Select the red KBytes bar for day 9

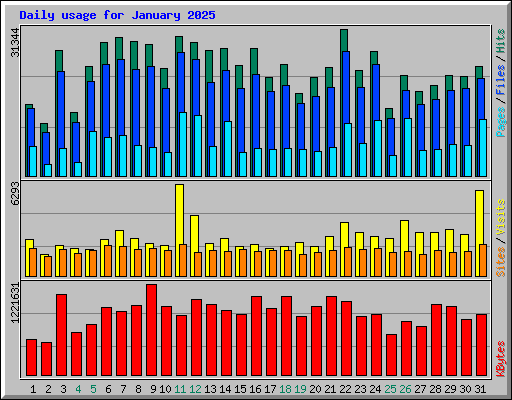pyautogui.click(x=151, y=330)
